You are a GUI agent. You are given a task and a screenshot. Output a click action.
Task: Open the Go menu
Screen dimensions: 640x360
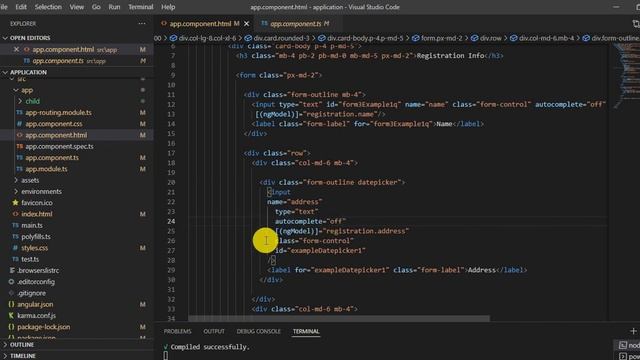click(x=96, y=7)
